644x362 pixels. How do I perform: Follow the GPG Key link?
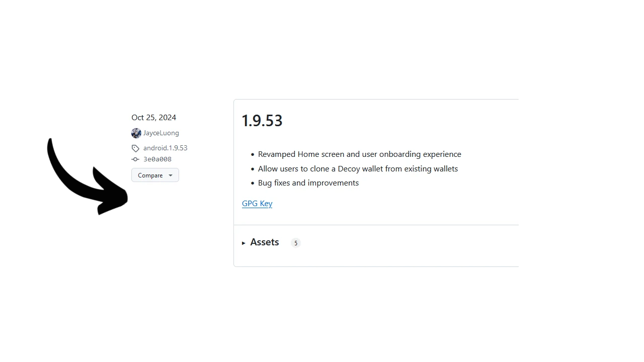(x=257, y=204)
